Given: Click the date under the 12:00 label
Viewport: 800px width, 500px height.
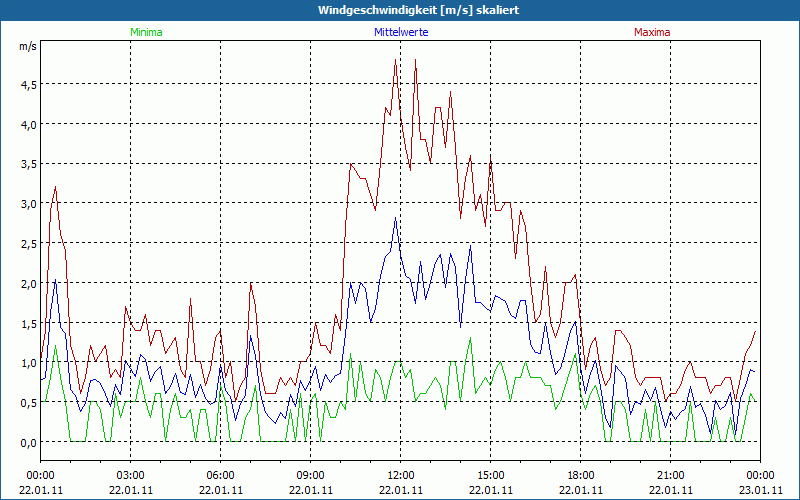Looking at the screenshot, I should point(401,490).
